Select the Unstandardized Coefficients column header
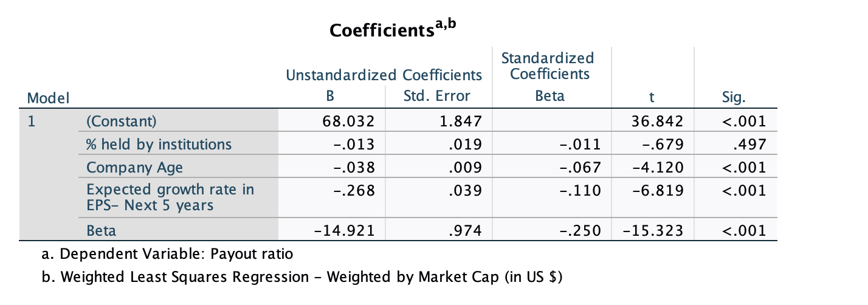Image resolution: width=868 pixels, height=305 pixels. coord(384,75)
